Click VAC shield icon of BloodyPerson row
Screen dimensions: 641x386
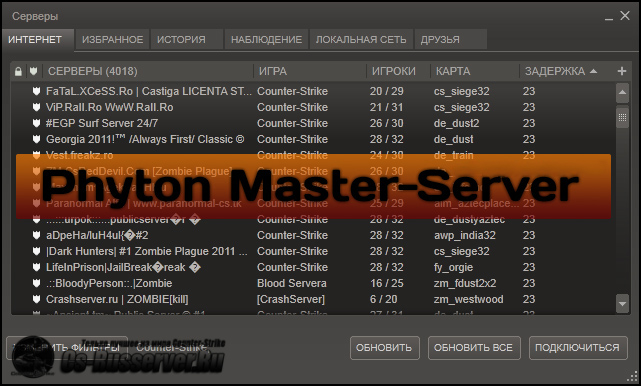pos(36,283)
